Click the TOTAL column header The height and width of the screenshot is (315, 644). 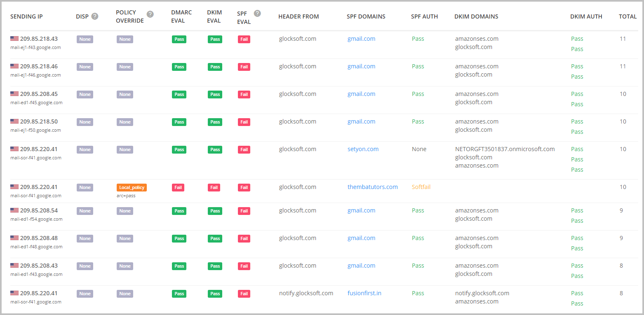pos(628,16)
